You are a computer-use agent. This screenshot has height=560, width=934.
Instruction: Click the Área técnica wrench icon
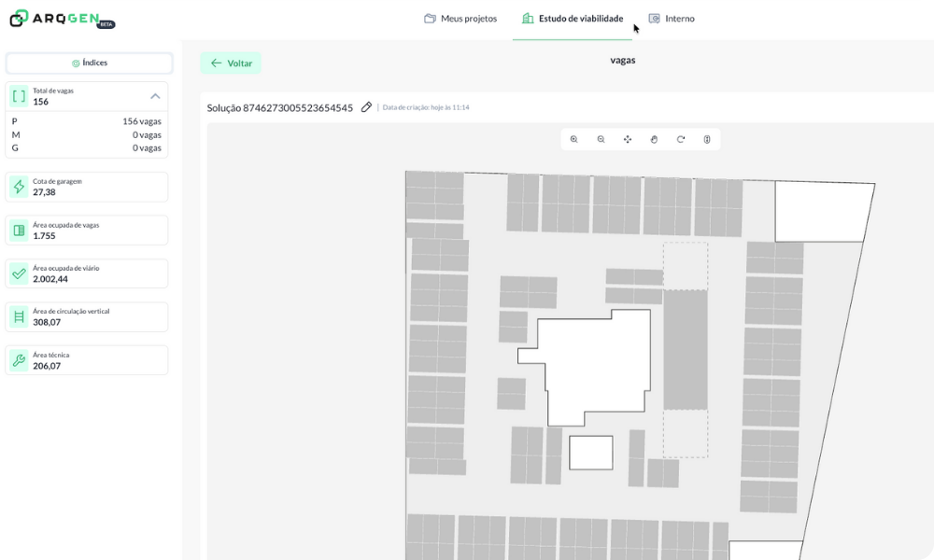pos(19,360)
